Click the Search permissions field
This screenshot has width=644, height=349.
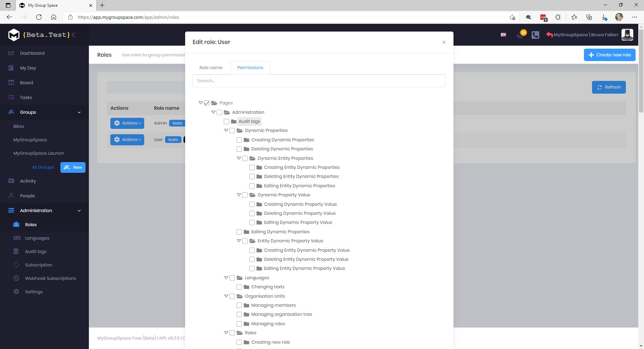pos(319,81)
